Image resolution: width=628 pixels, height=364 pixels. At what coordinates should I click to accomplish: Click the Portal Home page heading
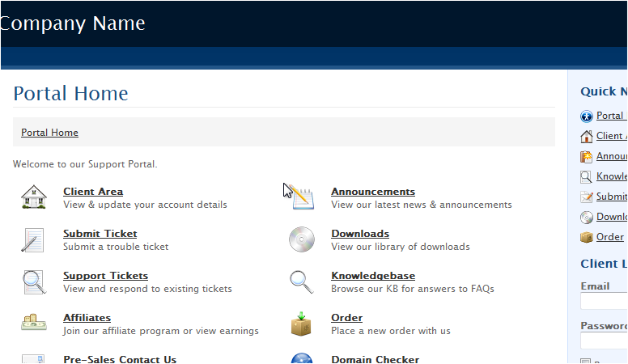tap(70, 93)
